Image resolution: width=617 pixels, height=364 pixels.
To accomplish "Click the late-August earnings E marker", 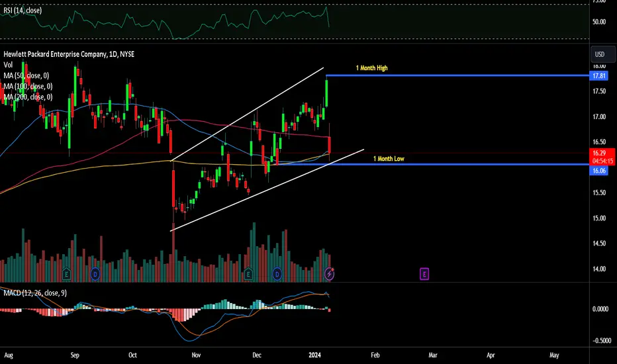I will 66,274.
